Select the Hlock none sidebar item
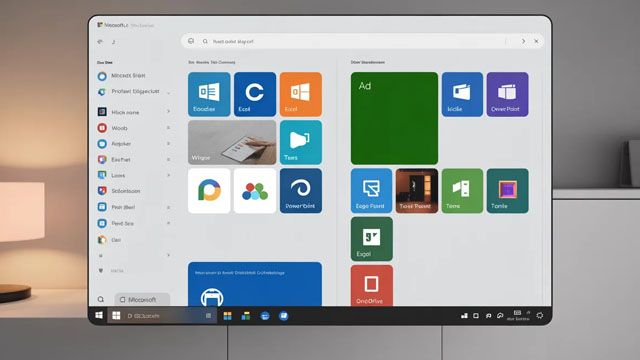This screenshot has height=360, width=640. pyautogui.click(x=118, y=112)
